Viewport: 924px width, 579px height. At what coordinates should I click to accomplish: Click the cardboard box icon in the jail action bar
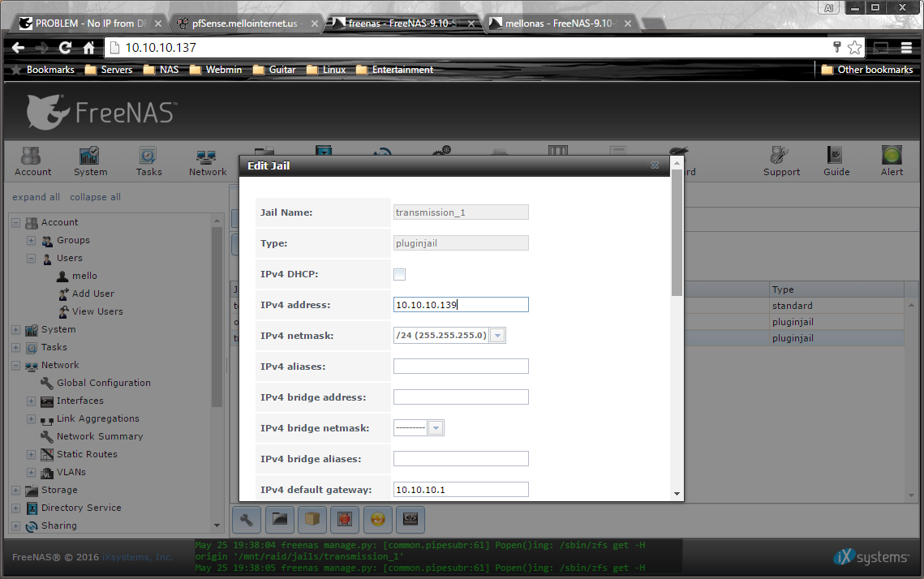coord(312,519)
